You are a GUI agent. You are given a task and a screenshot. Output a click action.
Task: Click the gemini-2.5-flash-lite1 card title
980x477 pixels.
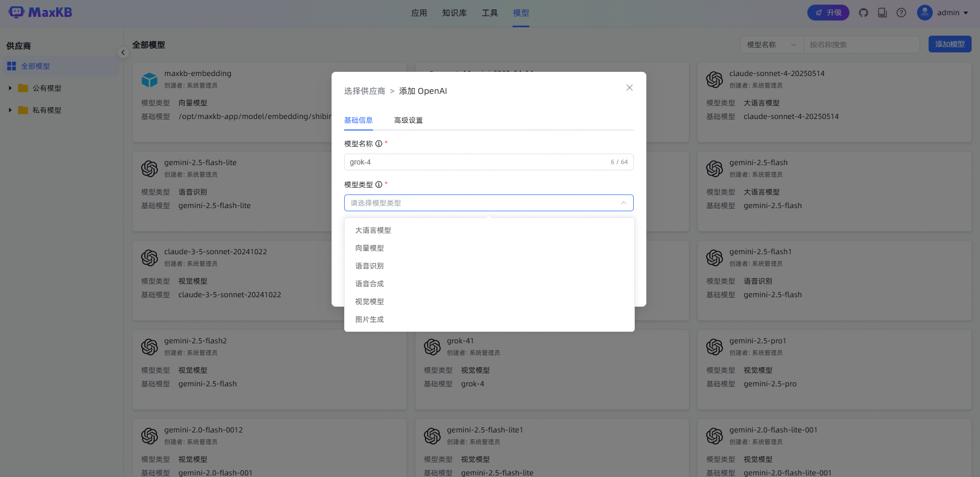pyautogui.click(x=485, y=430)
